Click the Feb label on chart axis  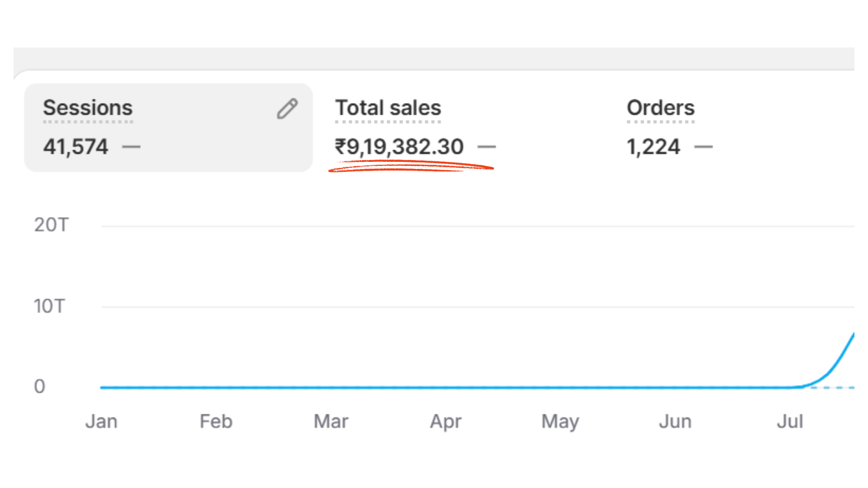(216, 421)
